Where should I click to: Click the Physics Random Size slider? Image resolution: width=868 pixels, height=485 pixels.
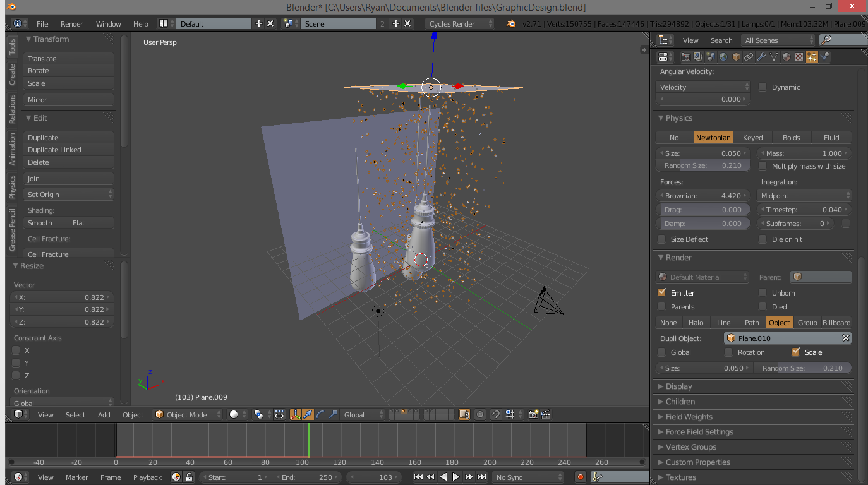point(703,165)
